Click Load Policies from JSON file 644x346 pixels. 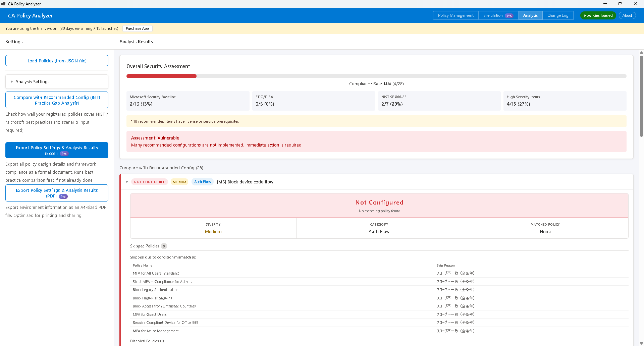(57, 61)
